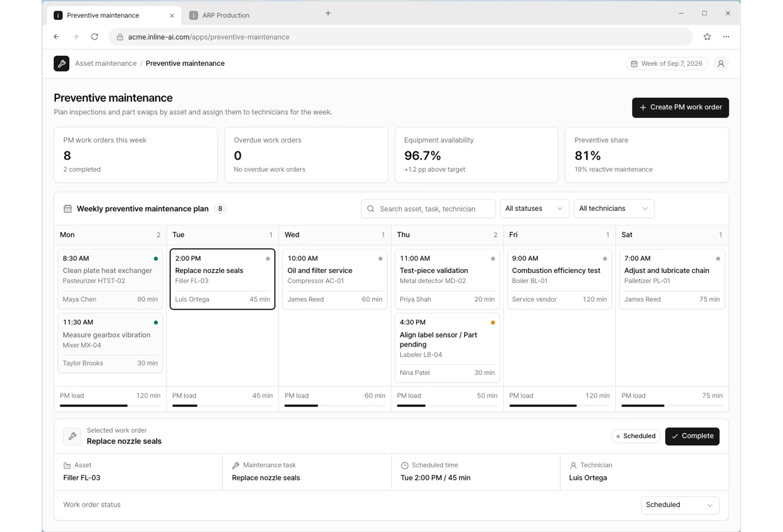The width and height of the screenshot is (783, 532).
Task: Select the Test-piece validation work order
Action: tap(447, 279)
